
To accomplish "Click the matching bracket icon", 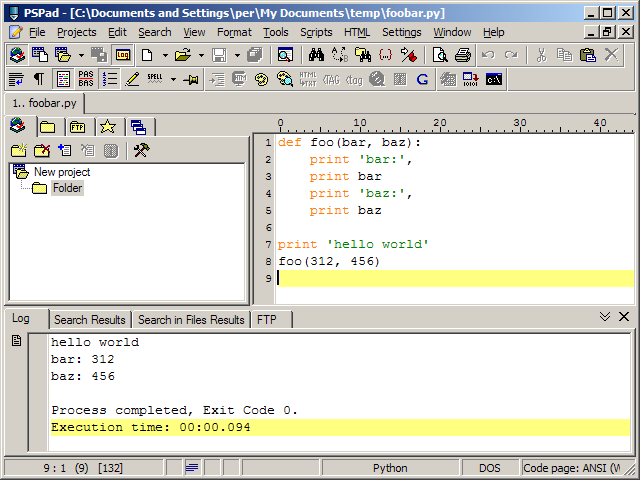I will (x=385, y=55).
